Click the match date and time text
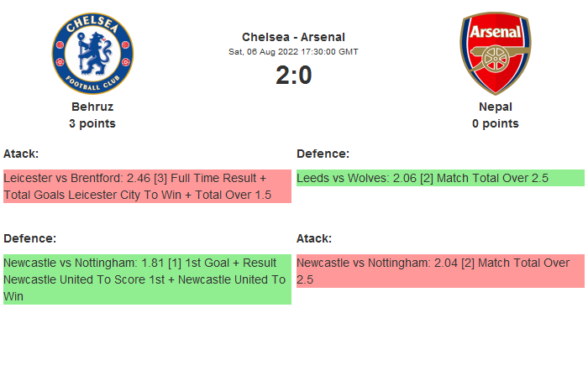 point(293,51)
